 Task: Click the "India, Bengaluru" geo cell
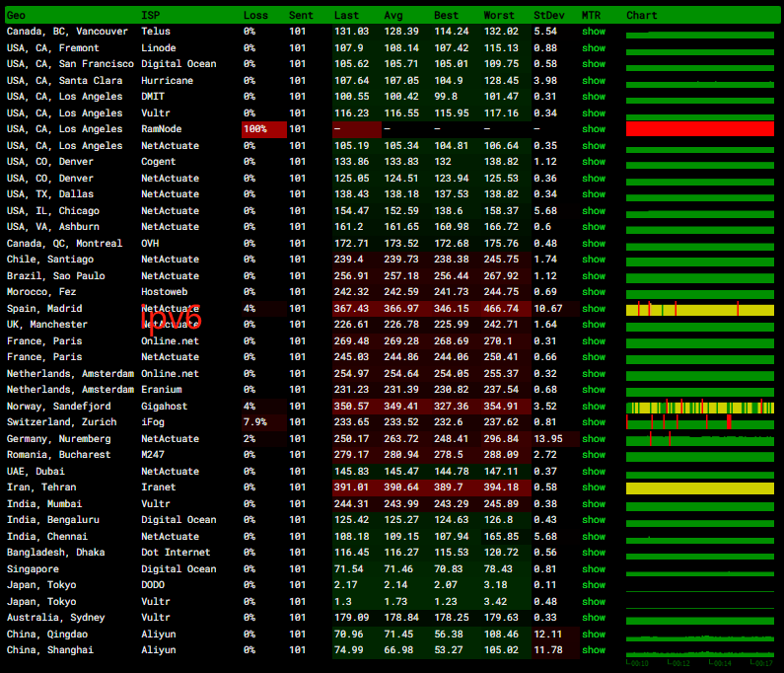coord(53,520)
